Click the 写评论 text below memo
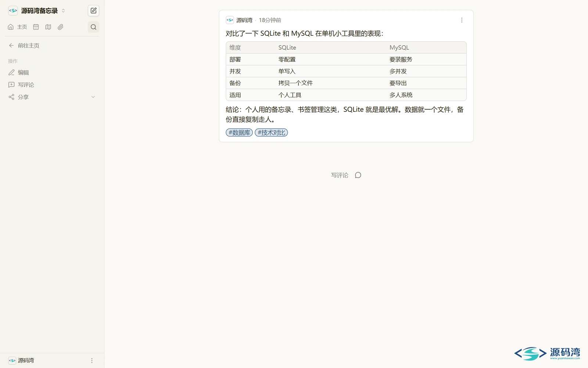 click(x=340, y=175)
